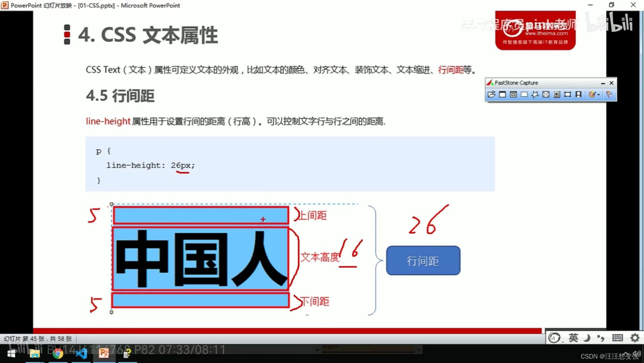This screenshot has width=644, height=363.
Task: Restore down the PowerPoint window
Action: pyautogui.click(x=611, y=5)
